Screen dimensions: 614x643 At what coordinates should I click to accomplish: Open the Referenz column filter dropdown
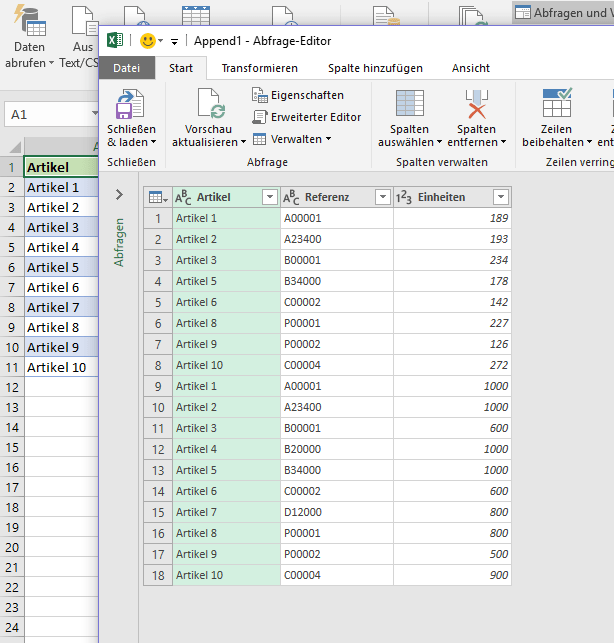(382, 197)
